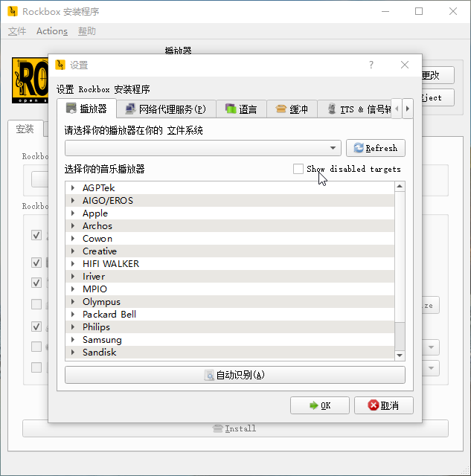The height and width of the screenshot is (476, 471).
Task: Click the refresh arrows icon on the Refresh button
Action: point(359,148)
